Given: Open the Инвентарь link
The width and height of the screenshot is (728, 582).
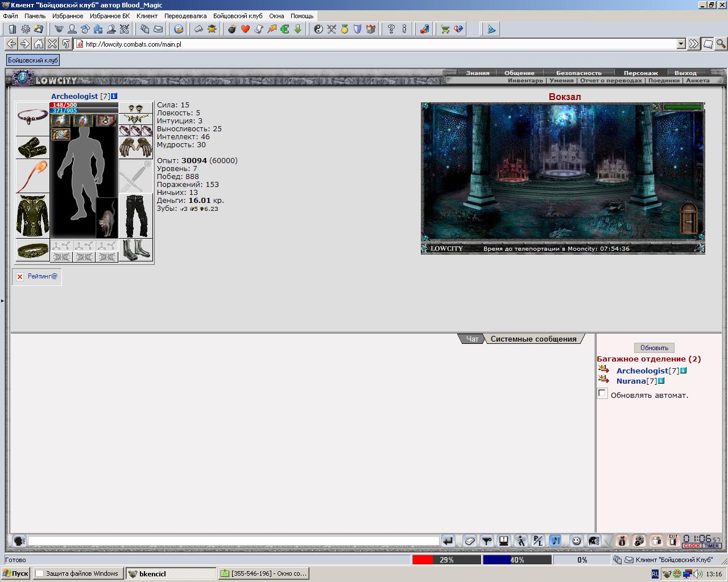Looking at the screenshot, I should (x=526, y=81).
